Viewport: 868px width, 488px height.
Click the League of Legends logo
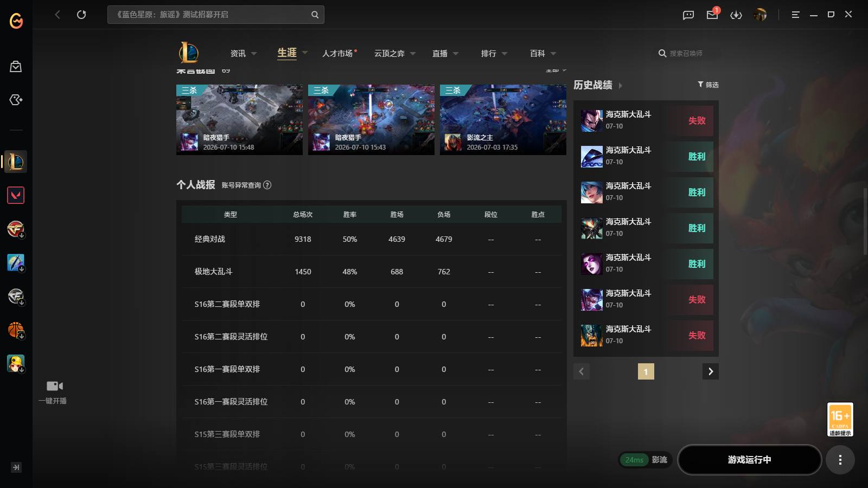(x=188, y=53)
